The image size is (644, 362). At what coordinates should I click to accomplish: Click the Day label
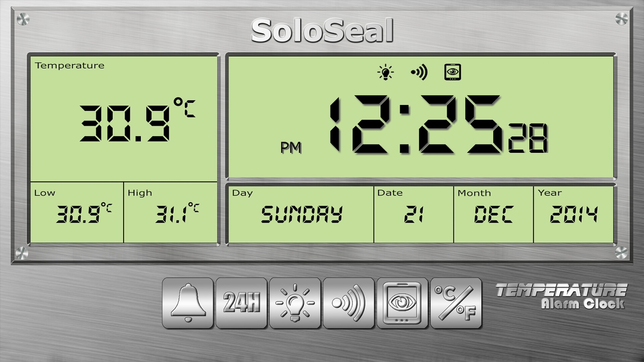[242, 193]
